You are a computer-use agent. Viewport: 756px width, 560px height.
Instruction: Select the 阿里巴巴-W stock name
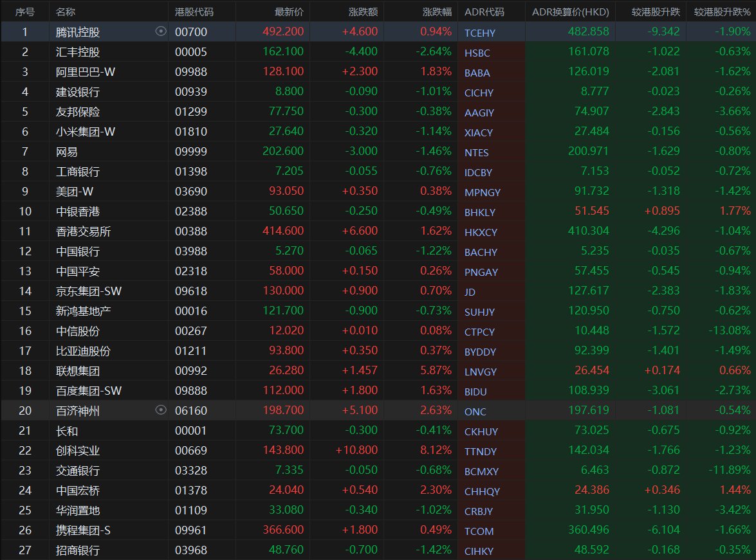tap(86, 72)
